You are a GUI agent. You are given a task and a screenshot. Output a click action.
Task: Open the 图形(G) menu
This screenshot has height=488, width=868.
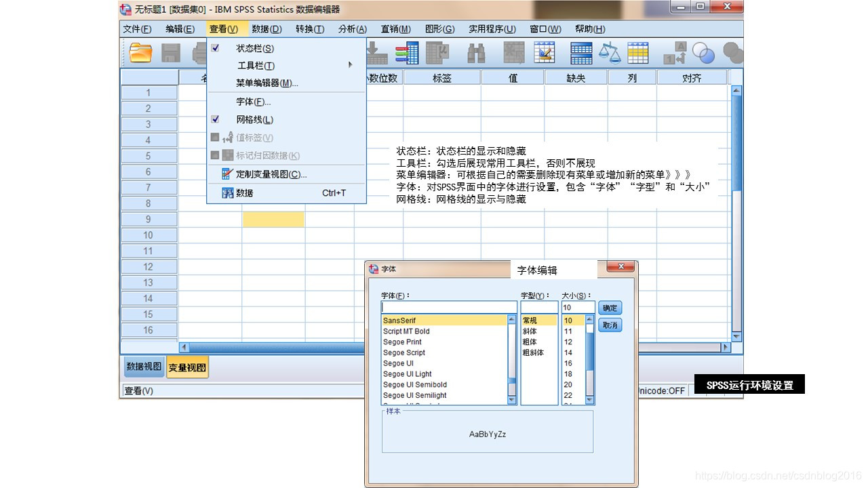click(440, 29)
